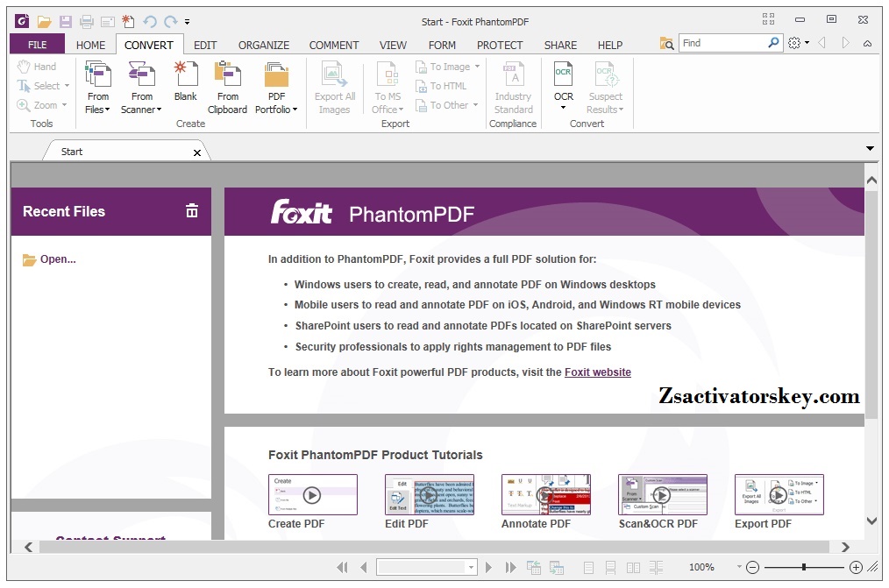
Task: Switch to the ORGANIZE tab
Action: pyautogui.click(x=264, y=45)
